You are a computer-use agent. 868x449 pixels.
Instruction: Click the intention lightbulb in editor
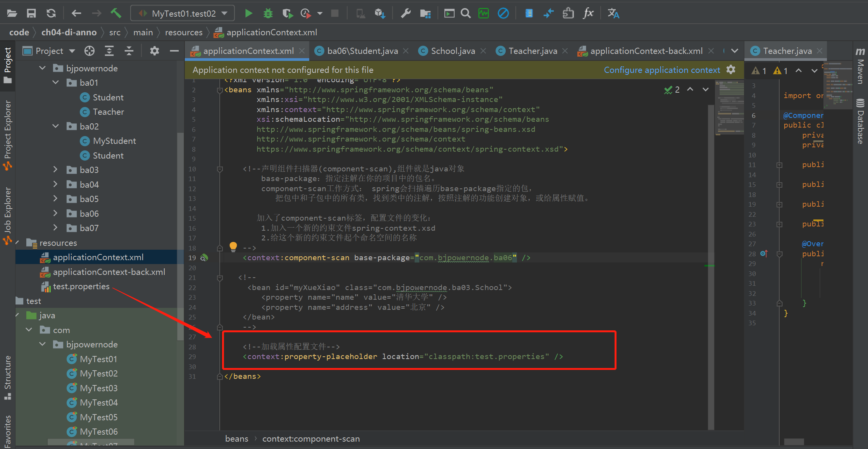tap(233, 246)
